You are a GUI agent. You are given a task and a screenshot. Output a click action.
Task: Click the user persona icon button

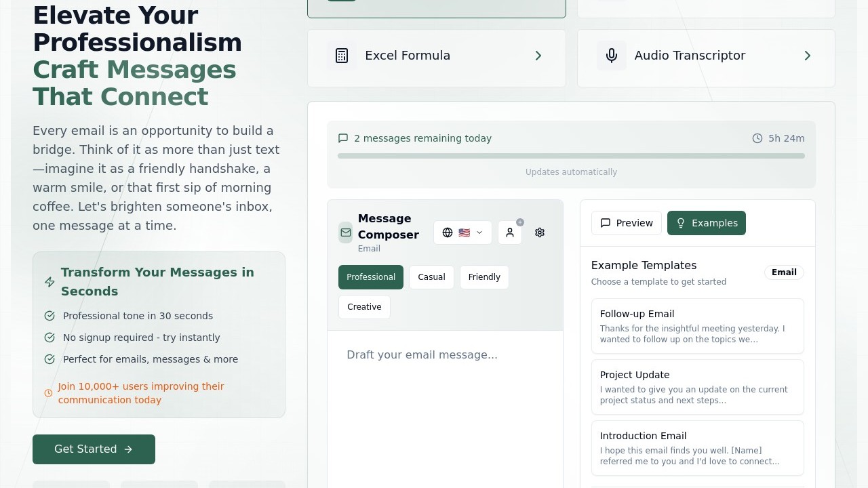[510, 232]
